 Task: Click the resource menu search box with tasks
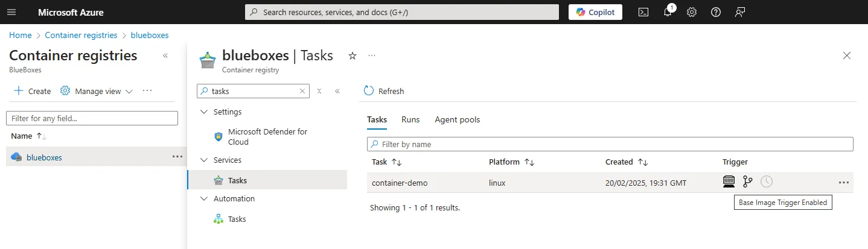254,91
